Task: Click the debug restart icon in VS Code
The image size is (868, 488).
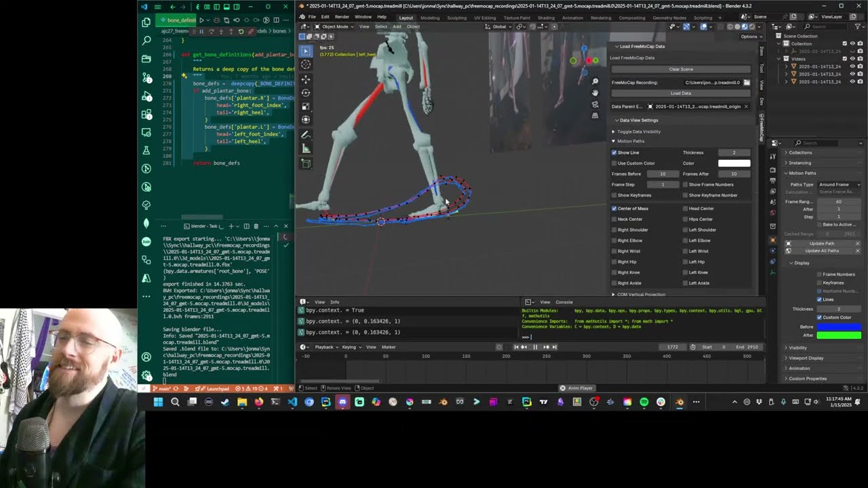Action: click(242, 31)
